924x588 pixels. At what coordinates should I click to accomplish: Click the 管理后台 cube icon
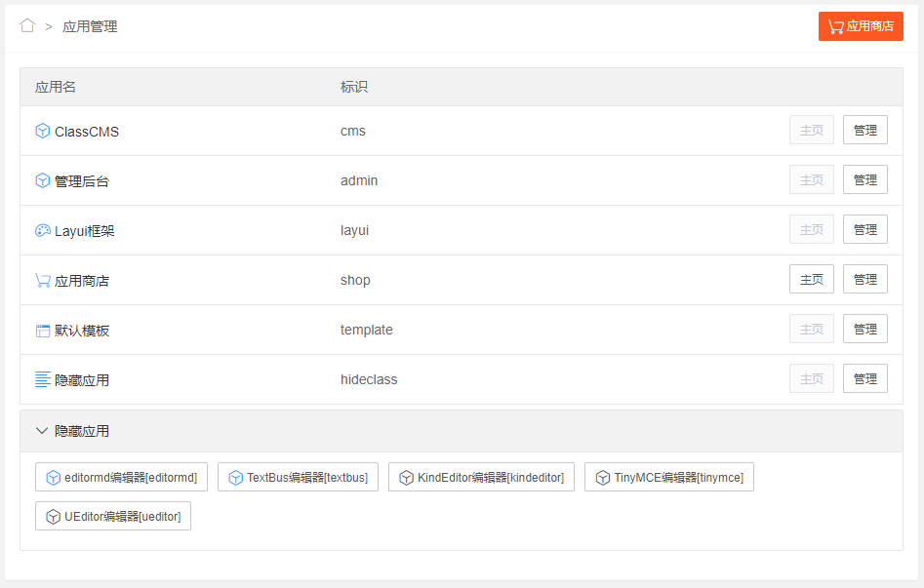pyautogui.click(x=42, y=180)
